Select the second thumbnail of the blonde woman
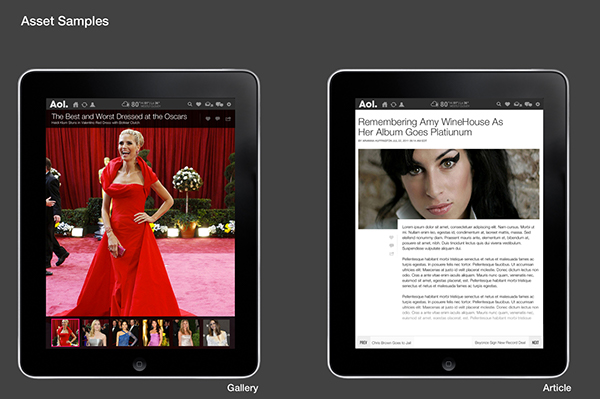Screen dimensions: 600x399 pos(95,333)
